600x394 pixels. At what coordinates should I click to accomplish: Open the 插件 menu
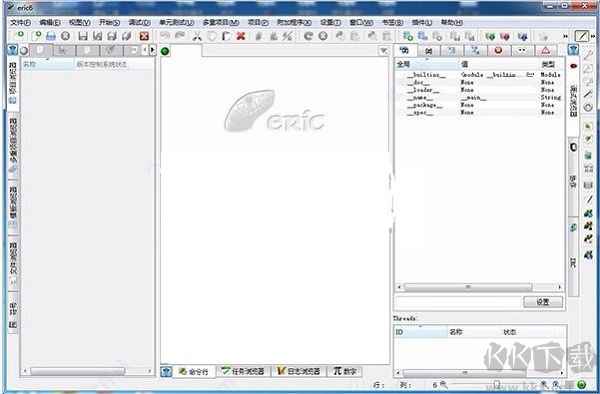click(x=422, y=23)
